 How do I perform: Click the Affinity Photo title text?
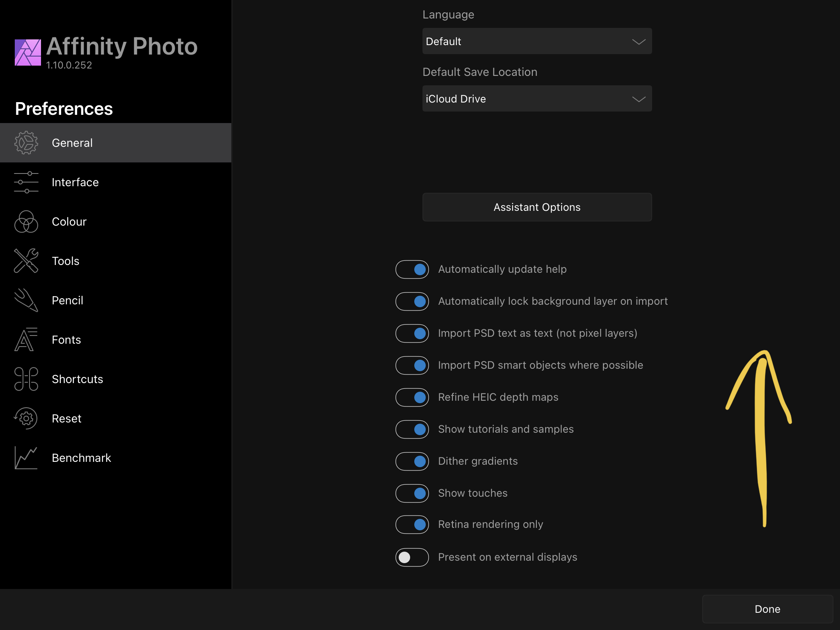(122, 46)
